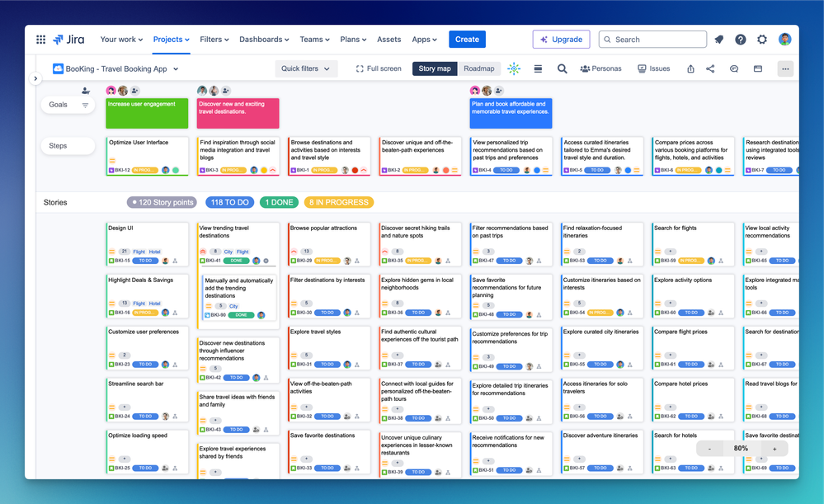The width and height of the screenshot is (824, 504).
Task: Switch to Story map view
Action: point(435,68)
